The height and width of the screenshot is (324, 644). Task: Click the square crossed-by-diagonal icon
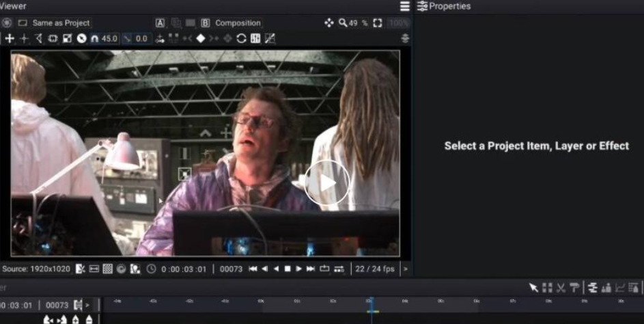pos(270,39)
